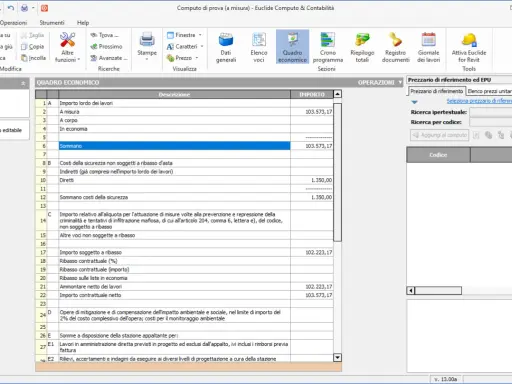512x384 pixels.
Task: Open the OPERAZIONI dropdown in Quadro Economico header
Action: [x=380, y=82]
